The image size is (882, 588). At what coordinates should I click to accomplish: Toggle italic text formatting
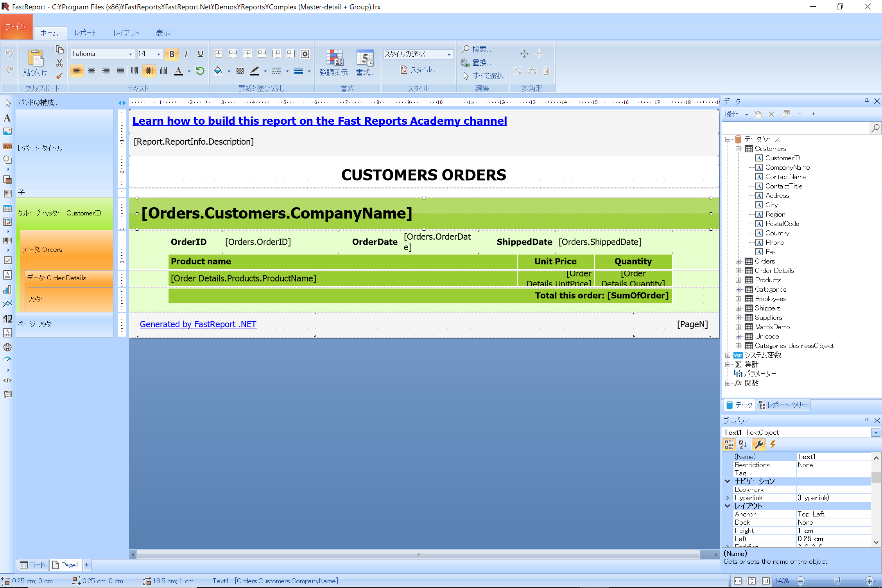[x=186, y=54]
